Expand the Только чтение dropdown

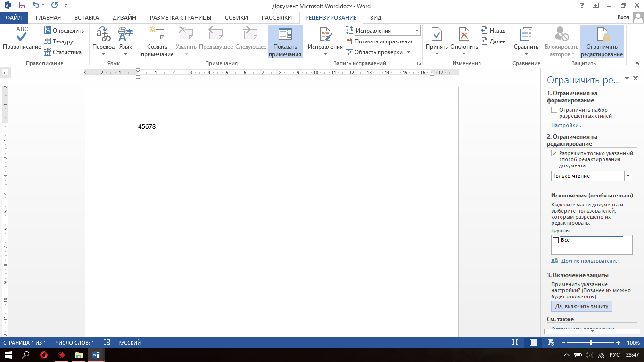click(627, 176)
